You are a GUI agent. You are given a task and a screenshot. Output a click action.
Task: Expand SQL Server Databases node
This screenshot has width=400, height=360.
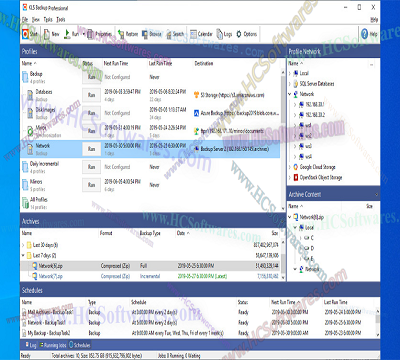click(290, 84)
